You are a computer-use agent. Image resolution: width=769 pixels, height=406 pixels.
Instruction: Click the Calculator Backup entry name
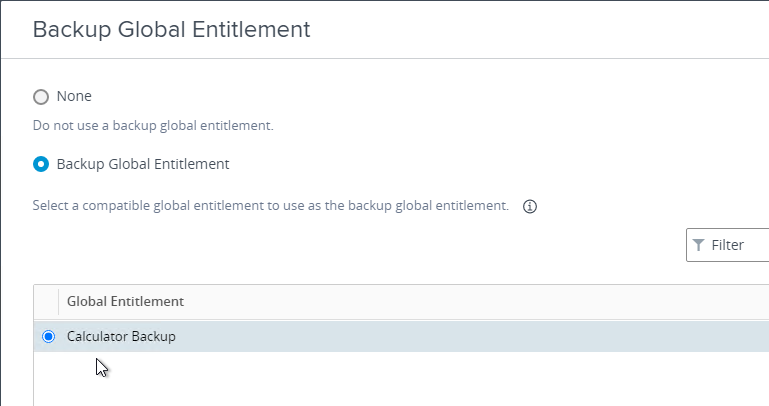click(121, 336)
